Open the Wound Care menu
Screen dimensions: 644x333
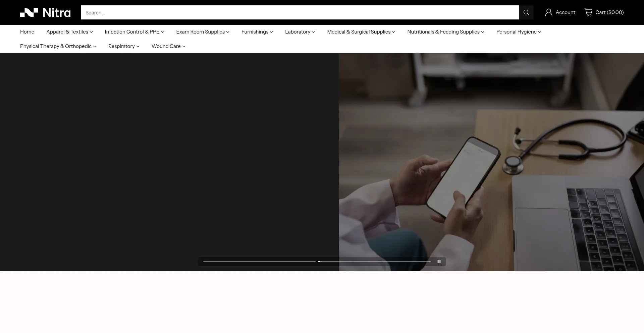click(168, 46)
